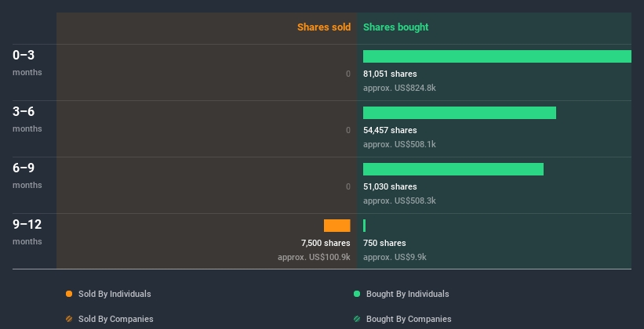644x329 pixels.
Task: Click the Shares sold column header
Action: (x=324, y=27)
